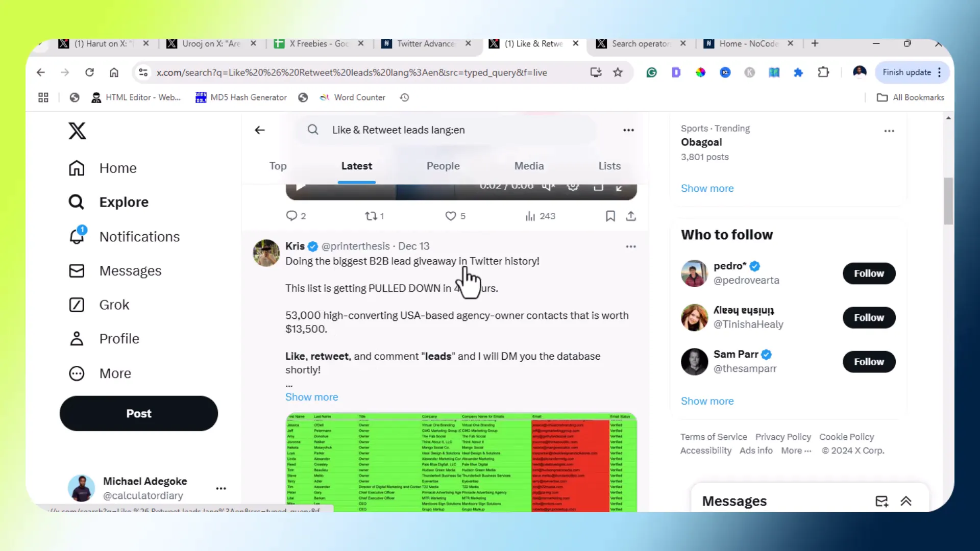Open Accessibility footer link
This screenshot has width=980, height=551.
point(705,450)
